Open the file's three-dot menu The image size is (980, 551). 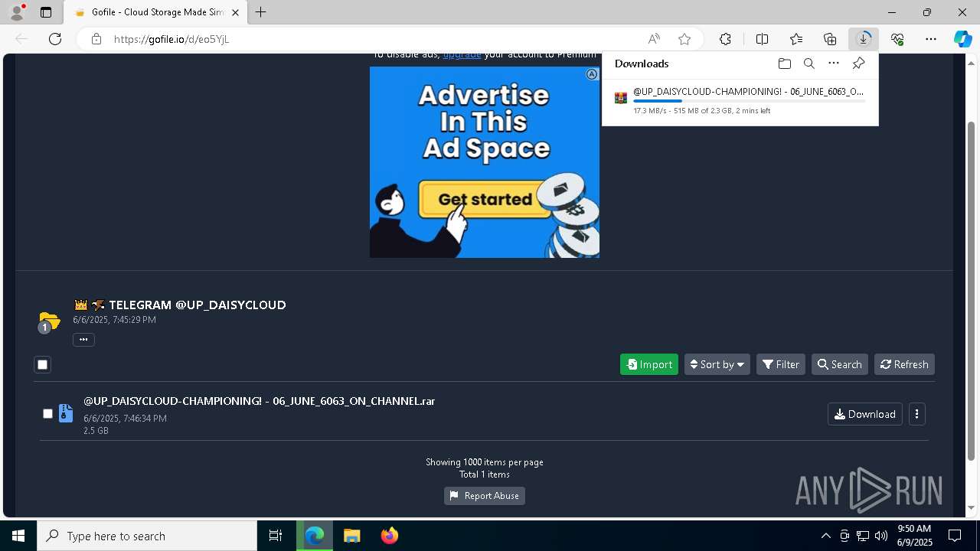[917, 414]
